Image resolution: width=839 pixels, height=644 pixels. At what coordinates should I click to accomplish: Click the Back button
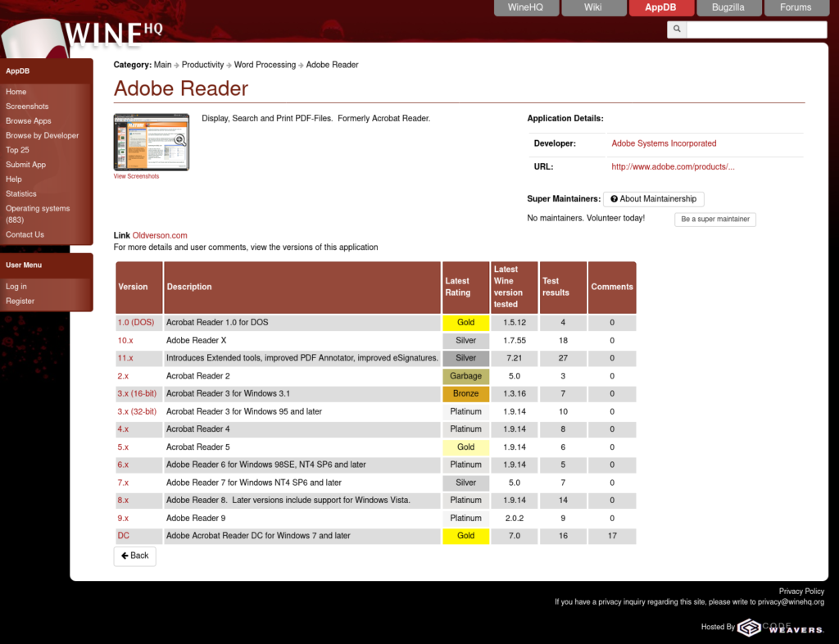point(135,556)
